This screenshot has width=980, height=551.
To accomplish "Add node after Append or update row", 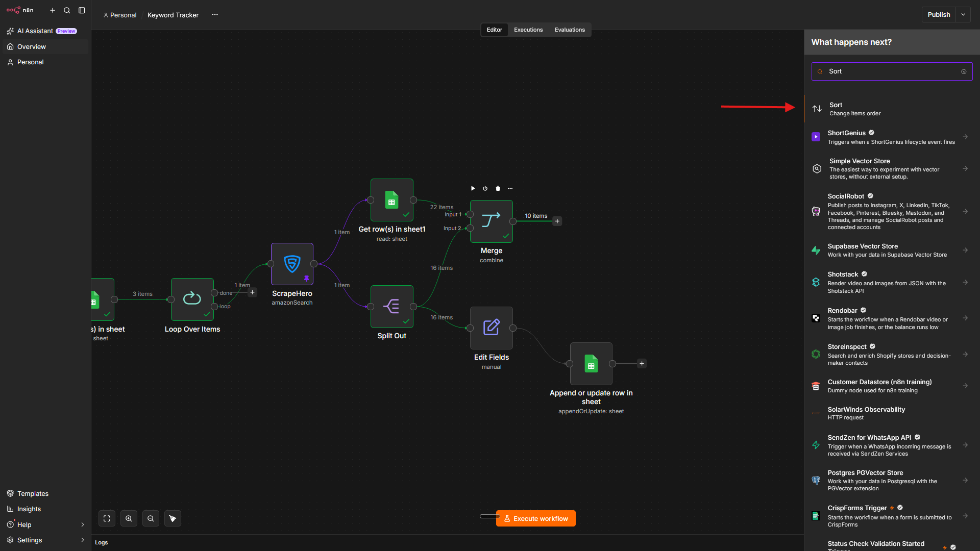I will (x=642, y=363).
